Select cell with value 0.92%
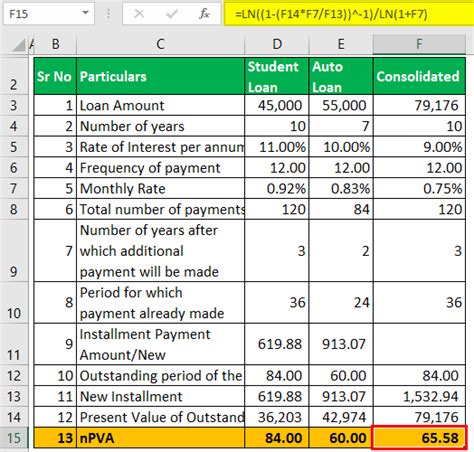The width and height of the screenshot is (474, 452). [277, 188]
